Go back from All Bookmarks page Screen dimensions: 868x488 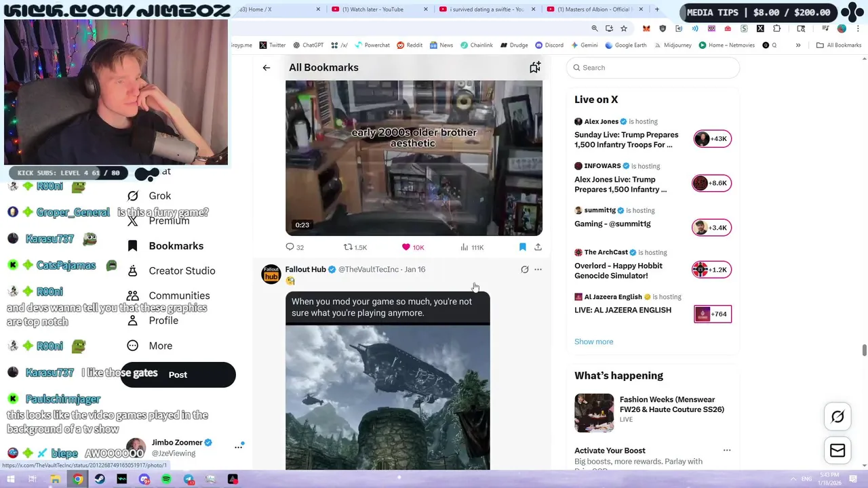tap(267, 68)
